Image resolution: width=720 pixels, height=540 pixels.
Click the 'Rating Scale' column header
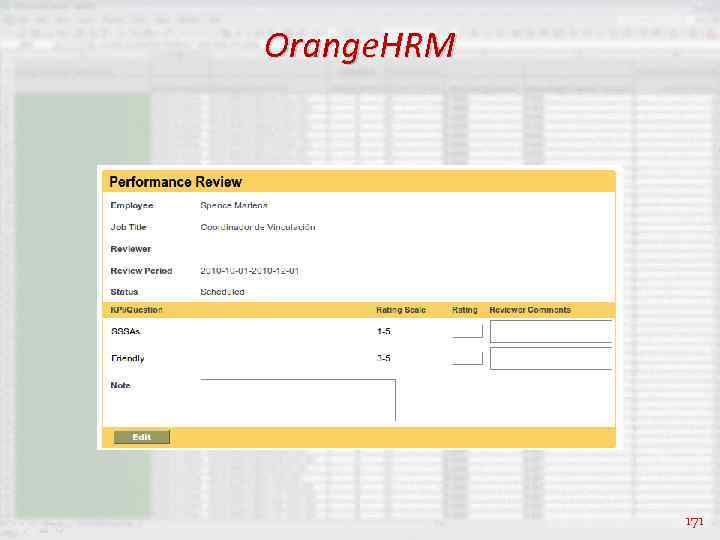tap(401, 310)
